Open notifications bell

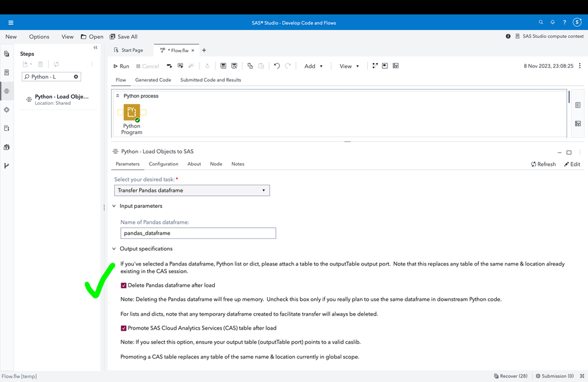552,22
